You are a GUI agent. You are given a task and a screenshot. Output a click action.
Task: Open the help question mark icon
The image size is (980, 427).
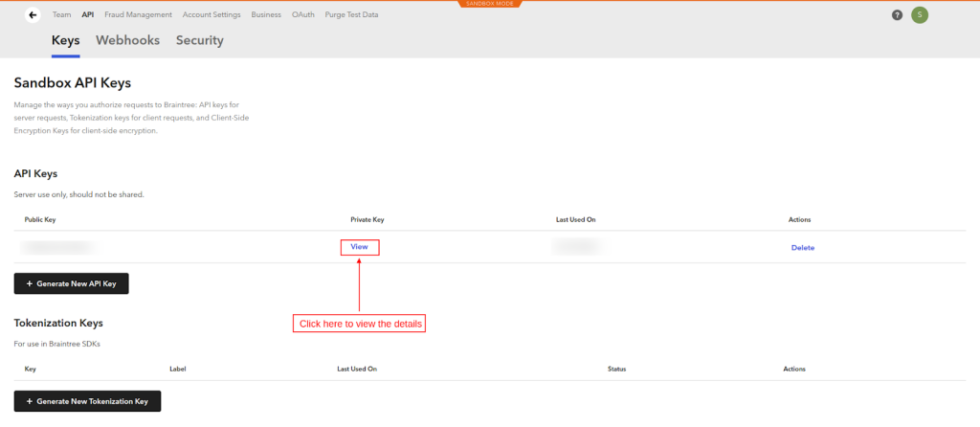click(x=897, y=15)
